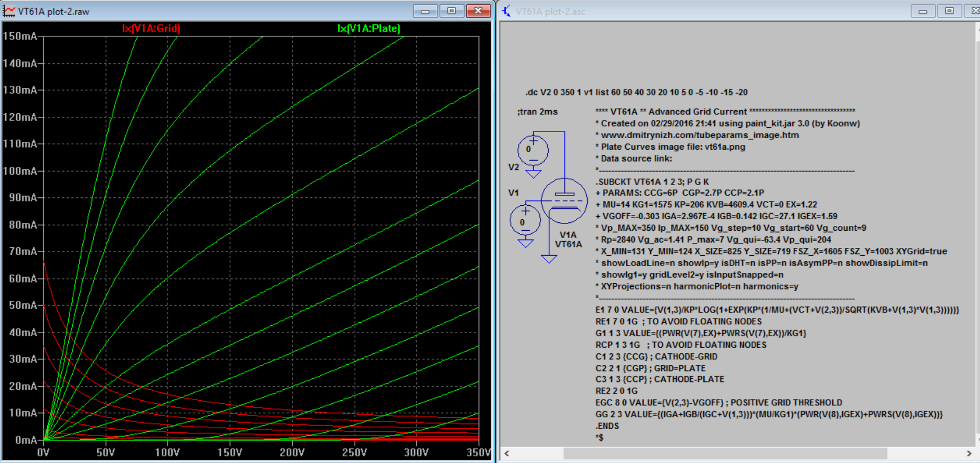The width and height of the screenshot is (980, 463).
Task: Click the EGC 8 0 VALUE line
Action: pyautogui.click(x=719, y=403)
